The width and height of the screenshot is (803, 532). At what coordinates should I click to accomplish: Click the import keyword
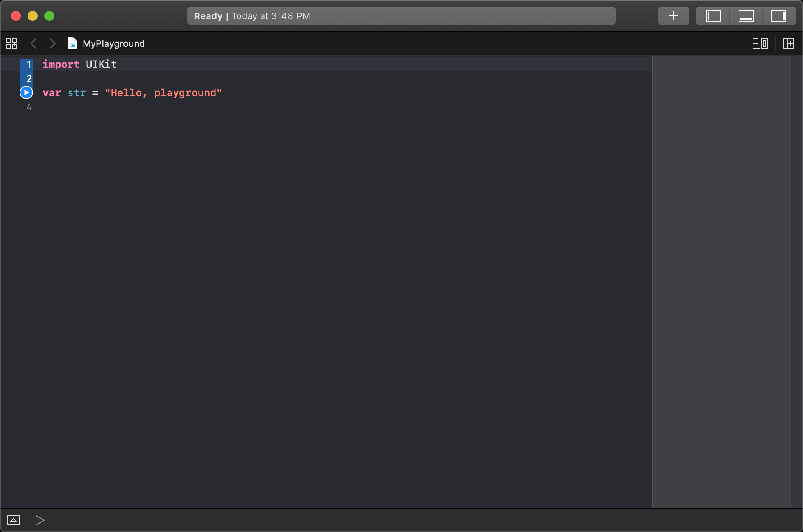(61, 64)
